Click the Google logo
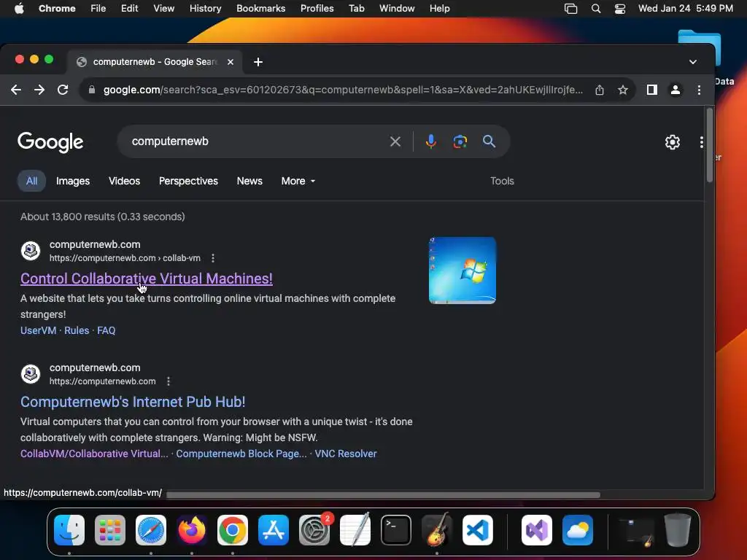The width and height of the screenshot is (747, 560). (50, 142)
